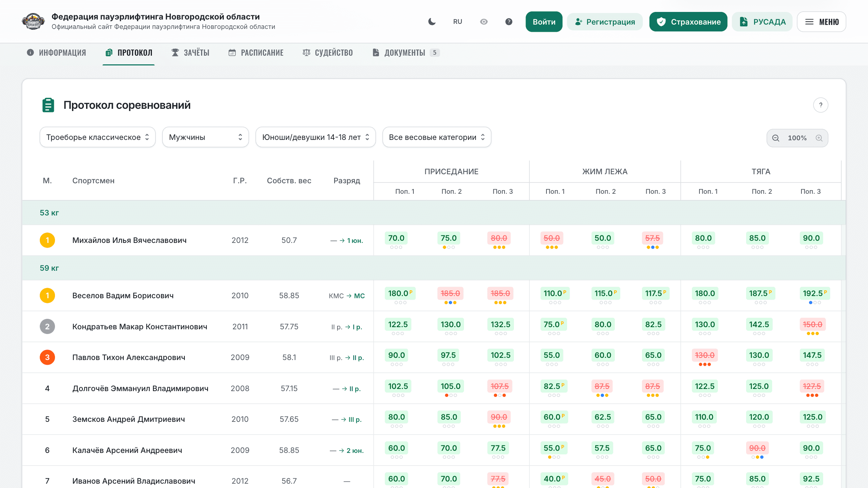Click the ЖИМ ЛЁЖА group header
Viewport: 868px width, 488px height.
tap(605, 172)
